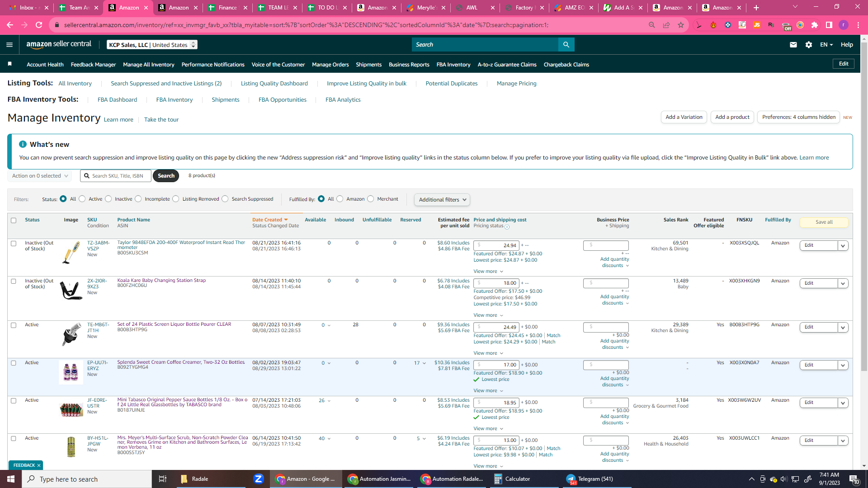The height and width of the screenshot is (488, 868).
Task: Select the Search Suppressed radio filter
Action: (x=225, y=199)
